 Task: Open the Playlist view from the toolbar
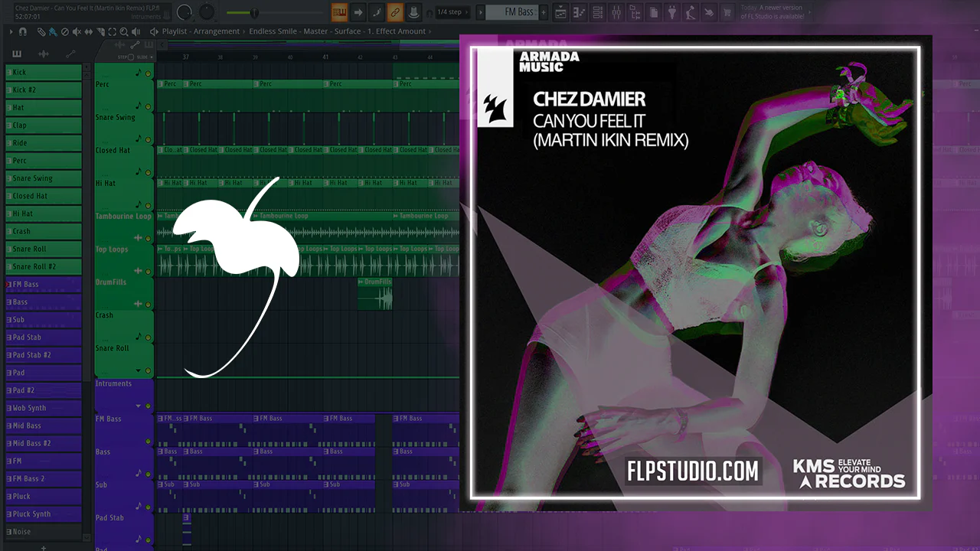coord(560,12)
